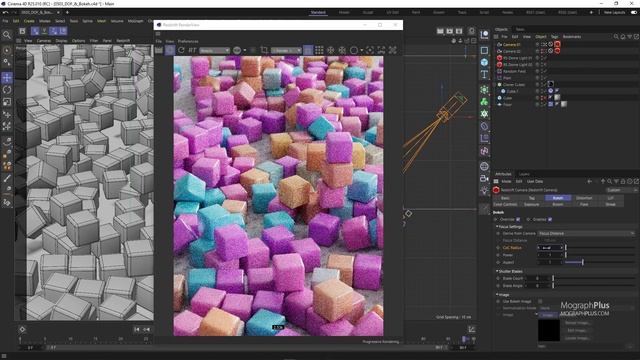The image size is (640, 360).
Task: Open the Distortion tab in camera attributes
Action: tap(584, 198)
